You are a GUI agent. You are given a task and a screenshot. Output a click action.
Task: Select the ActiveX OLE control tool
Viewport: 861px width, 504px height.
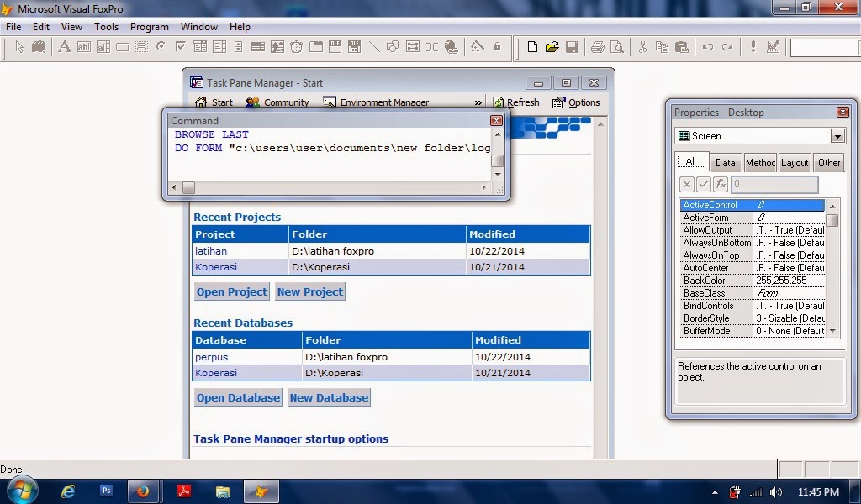(x=335, y=47)
